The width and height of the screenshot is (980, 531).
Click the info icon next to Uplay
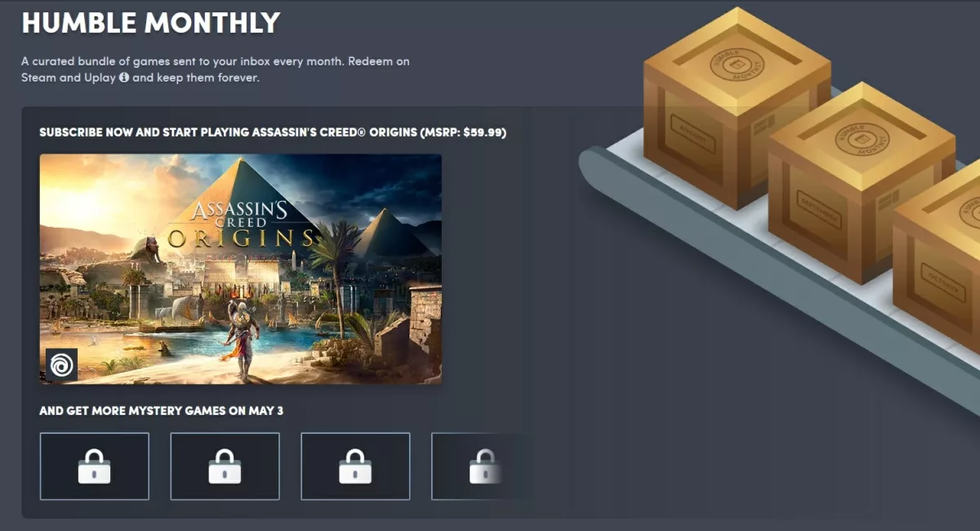click(124, 78)
